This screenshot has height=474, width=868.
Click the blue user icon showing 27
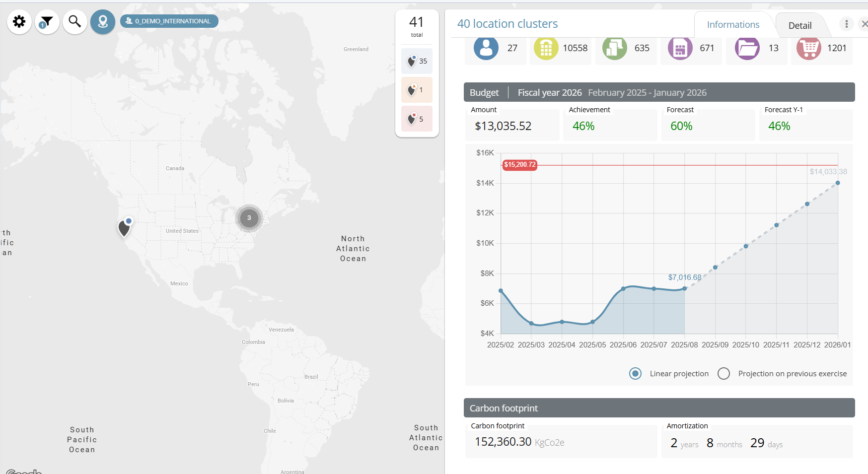[x=486, y=48]
